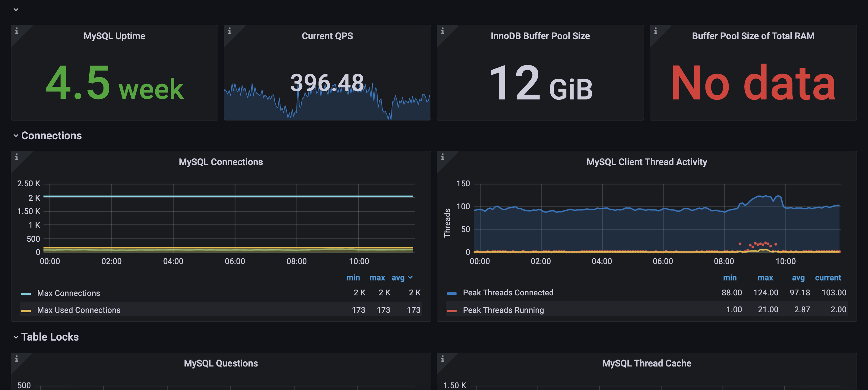Sort Thread Activity legend by current
Screen dimensions: 868x390
pos(828,278)
